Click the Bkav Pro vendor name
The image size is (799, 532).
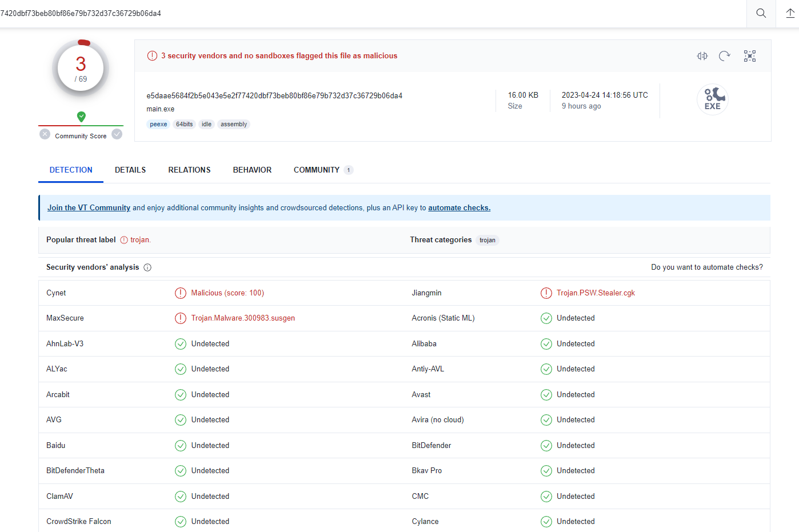click(x=426, y=471)
